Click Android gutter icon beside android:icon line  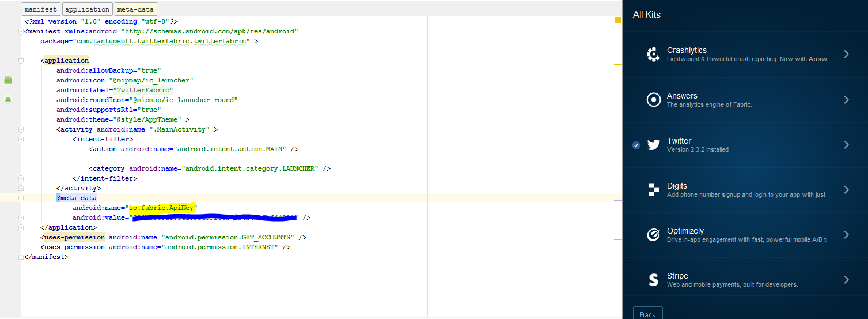click(8, 80)
